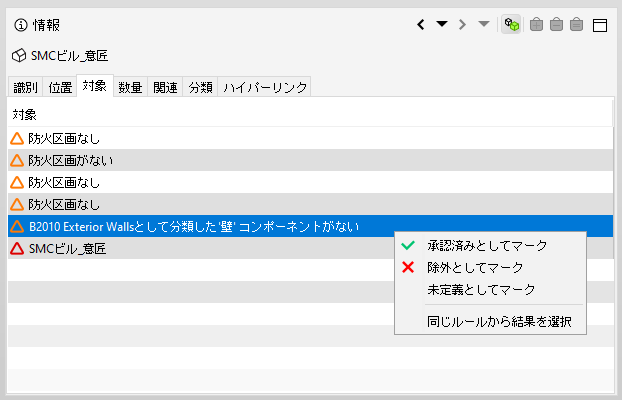Click the orange triangle on 防火区画がない row
This screenshot has height=400, width=622.
coord(17,160)
